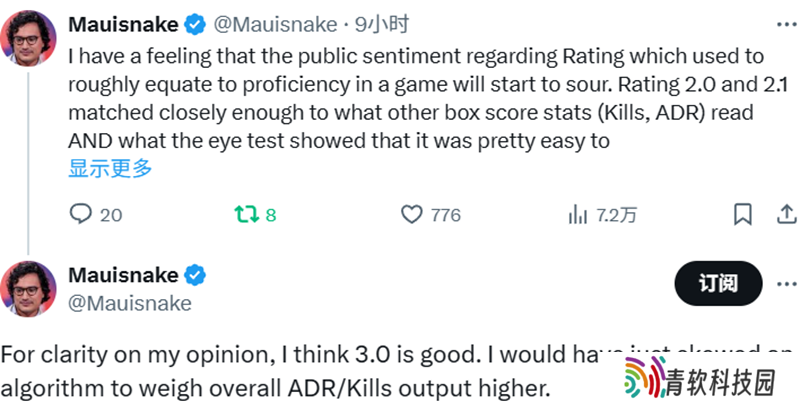Viewport: 800px width, 402px height.
Task: Open the three-dot more menu beside the 订阅 button
Action: pos(786,284)
